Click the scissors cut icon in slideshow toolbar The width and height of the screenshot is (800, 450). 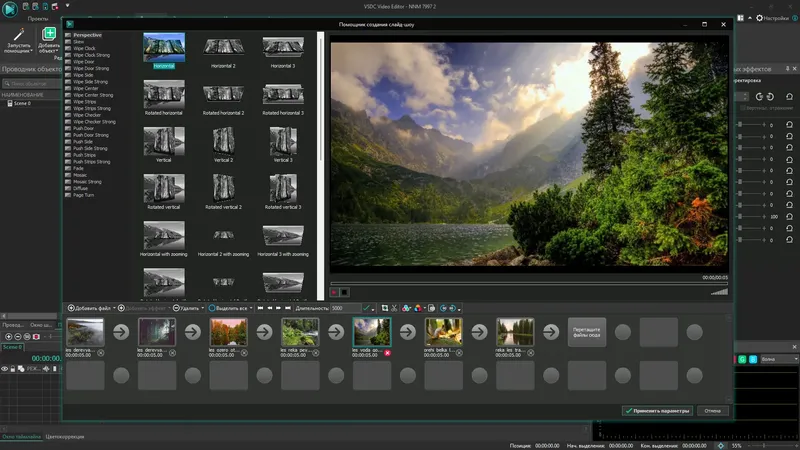395,308
